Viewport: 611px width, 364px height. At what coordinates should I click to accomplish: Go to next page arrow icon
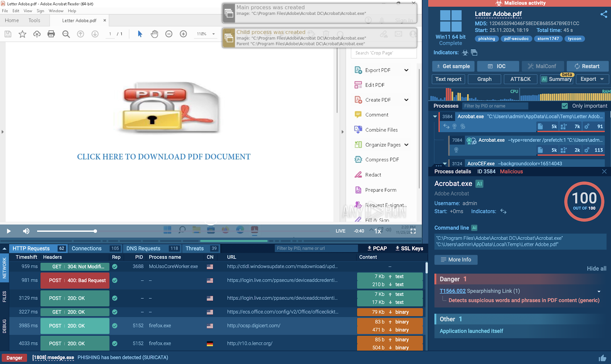coord(95,34)
